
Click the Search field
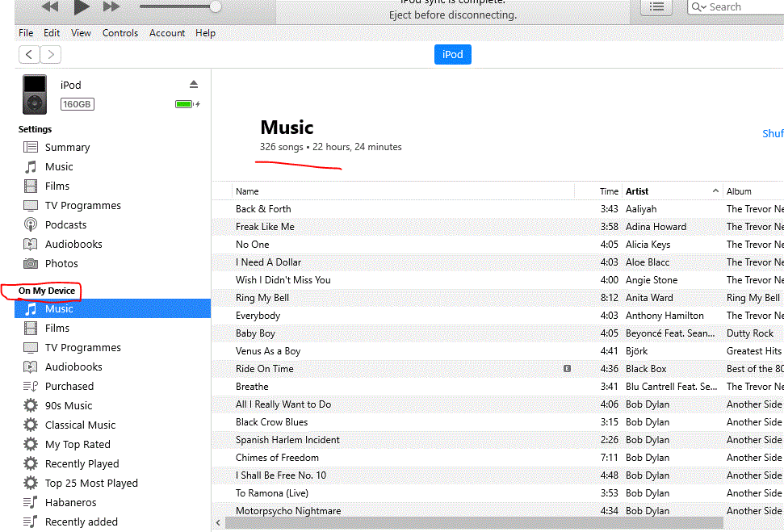(x=736, y=7)
